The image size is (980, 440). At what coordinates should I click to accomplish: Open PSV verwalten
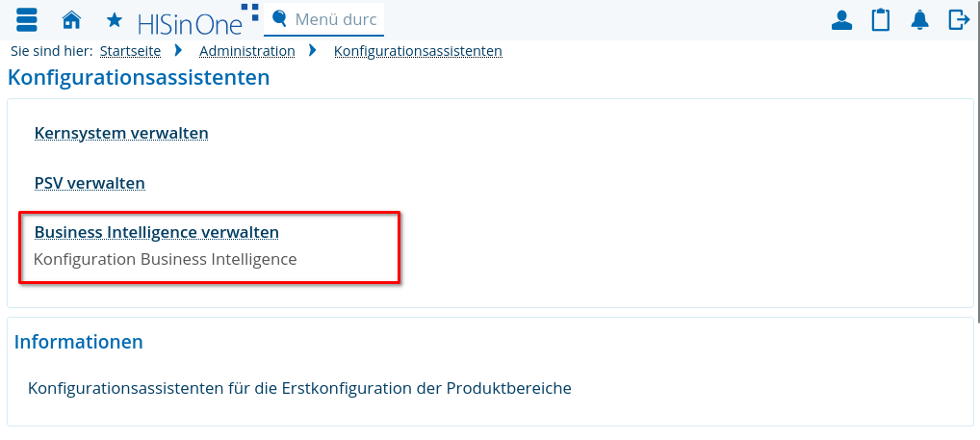90,183
